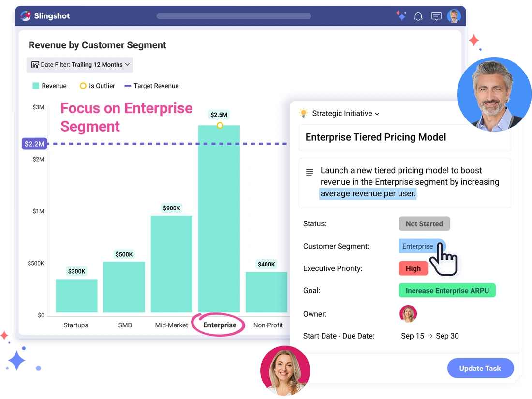Open the AI sparkle assistant icon

[x=401, y=16]
